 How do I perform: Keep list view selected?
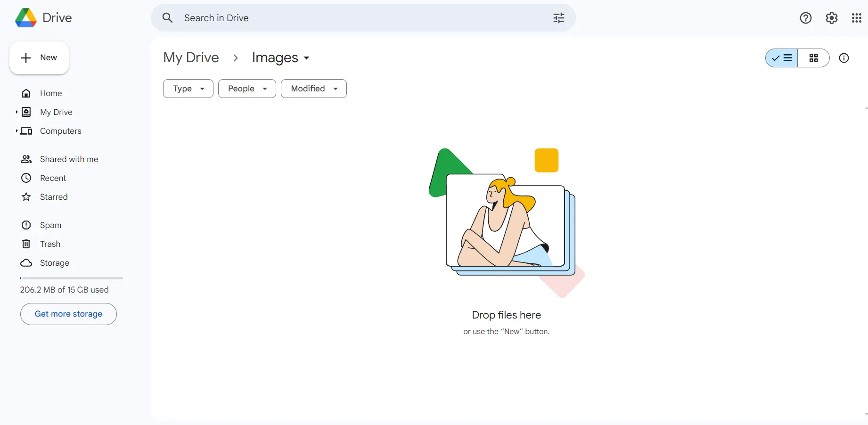pyautogui.click(x=781, y=58)
